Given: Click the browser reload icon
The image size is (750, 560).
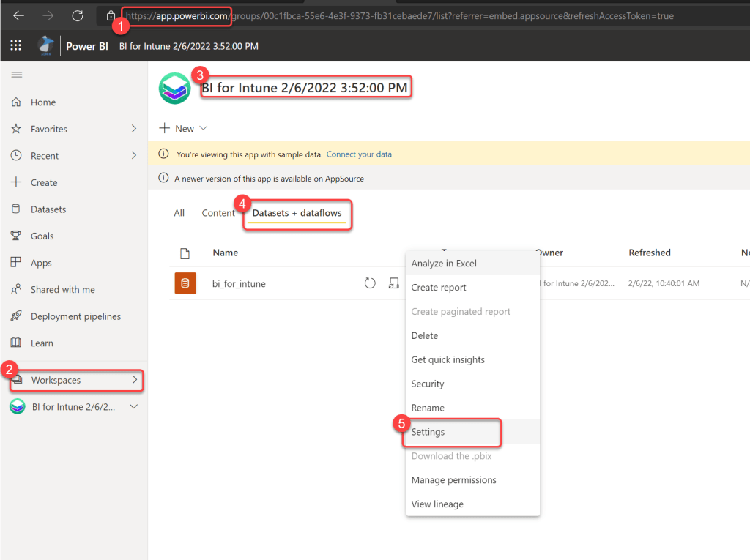Looking at the screenshot, I should [x=77, y=15].
